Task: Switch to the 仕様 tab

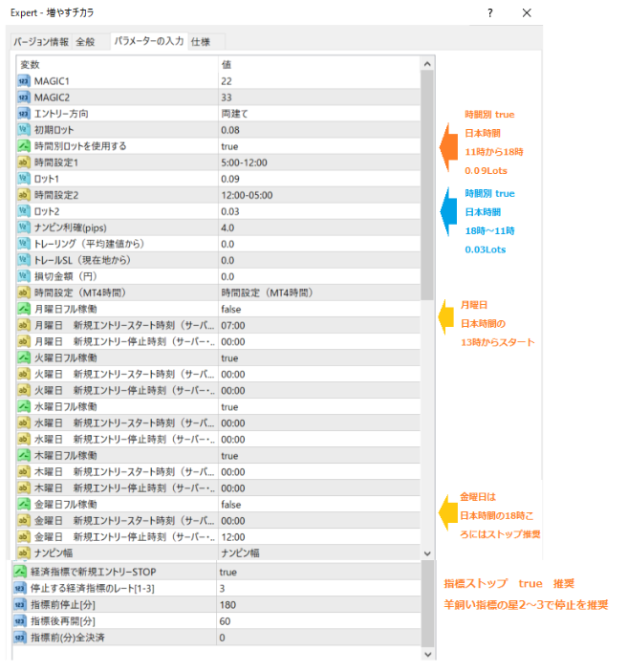Action: point(201,42)
